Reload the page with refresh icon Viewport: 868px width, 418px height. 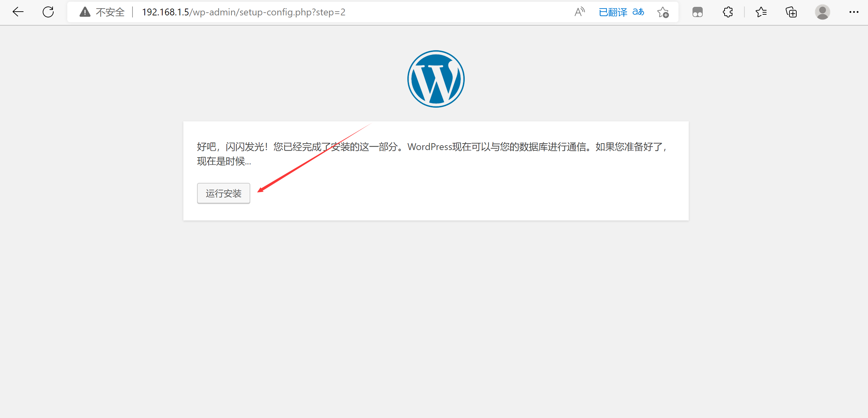pyautogui.click(x=48, y=12)
